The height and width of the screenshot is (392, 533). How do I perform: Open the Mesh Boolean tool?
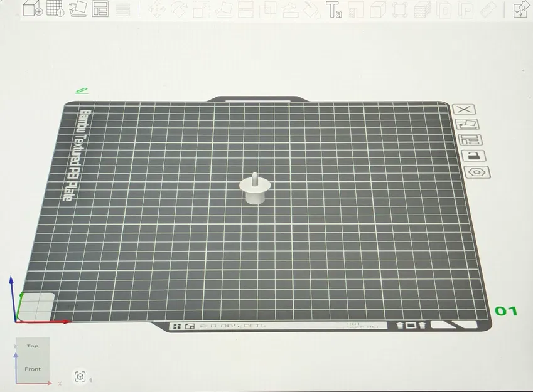(268, 9)
